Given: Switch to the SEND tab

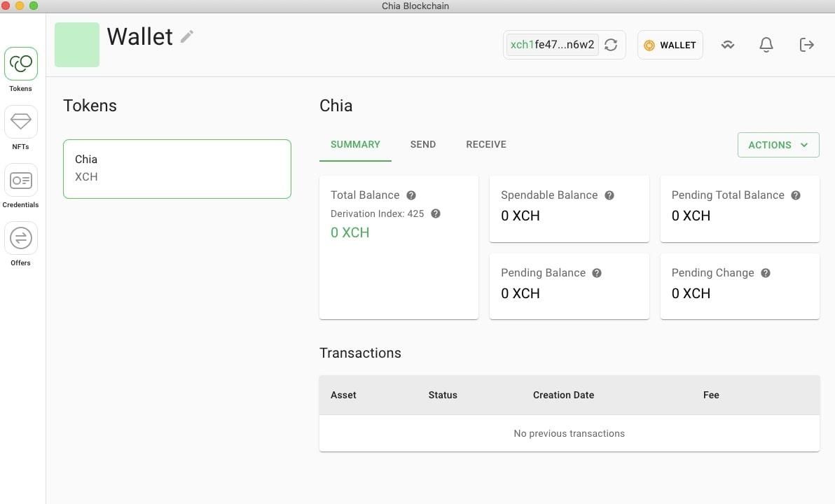Looking at the screenshot, I should [423, 145].
